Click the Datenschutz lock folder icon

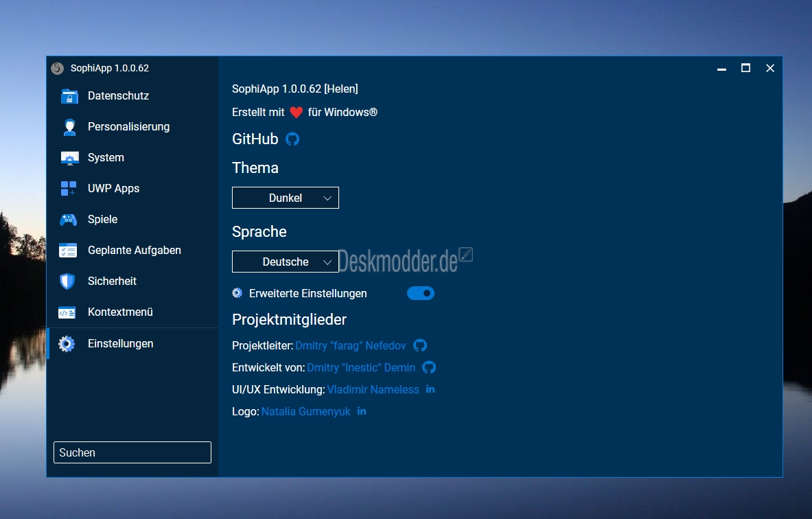[69, 96]
